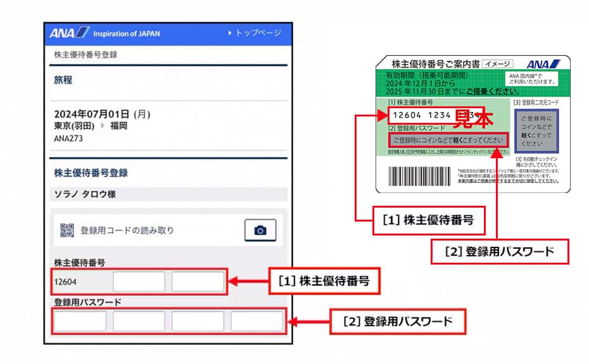Image resolution: width=589 pixels, height=364 pixels.
Task: Click the second 登録用パスワード input box
Action: coord(139,322)
